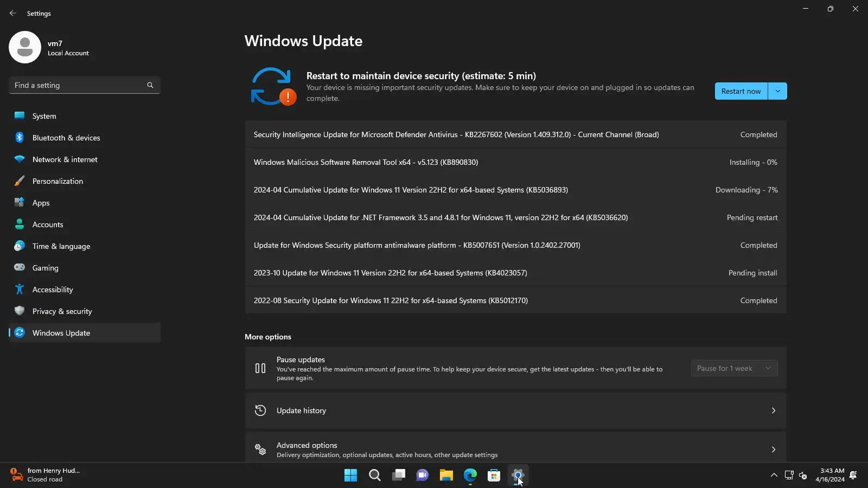Viewport: 868px width, 488px height.
Task: Open Microsoft Store from taskbar
Action: 494,476
